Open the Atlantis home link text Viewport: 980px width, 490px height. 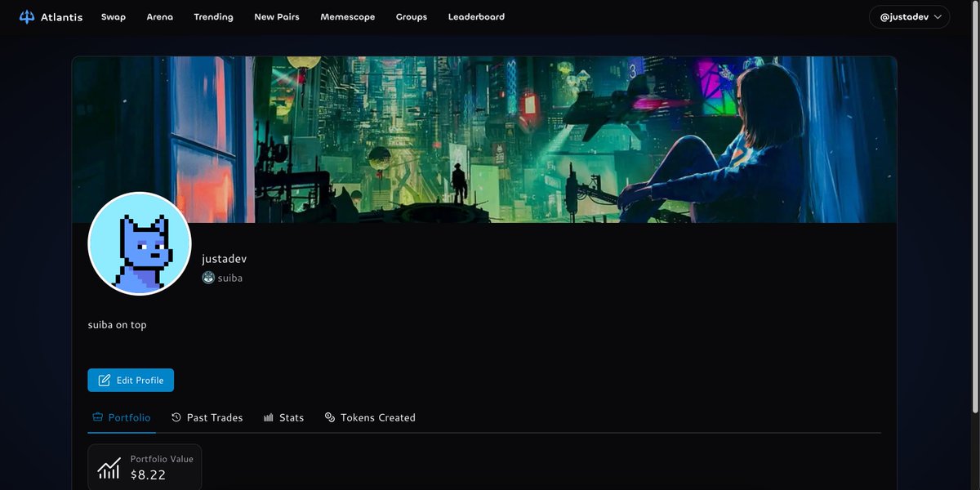pyautogui.click(x=61, y=17)
